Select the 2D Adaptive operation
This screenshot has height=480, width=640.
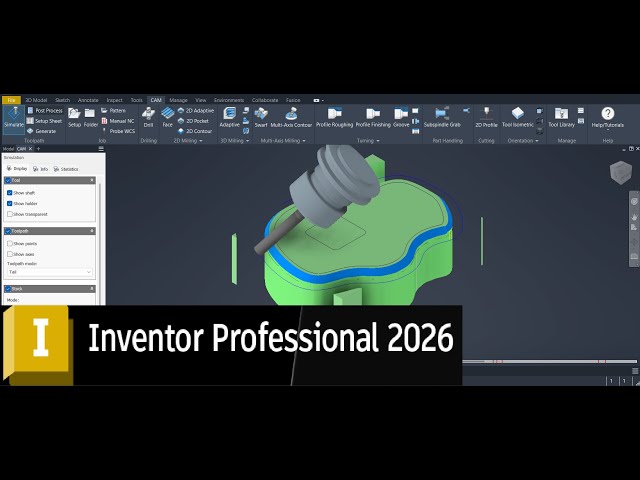click(x=196, y=110)
